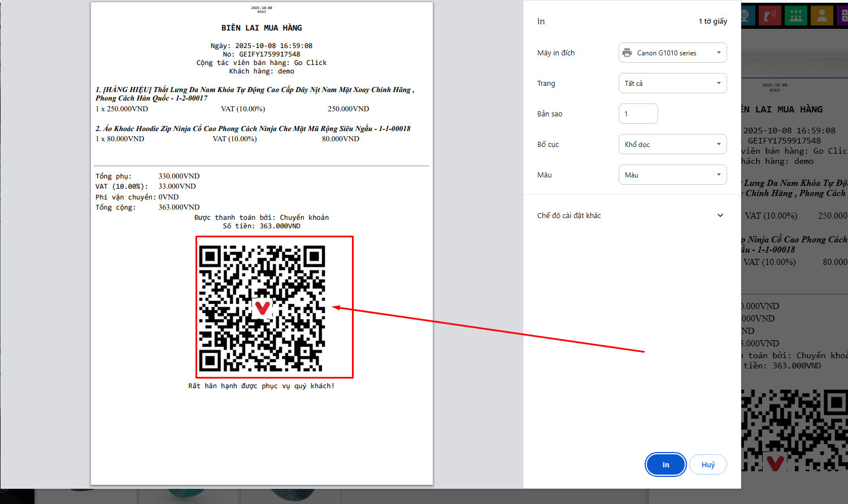Click the yellow user profile icon
Screen dimensions: 848x504
(x=821, y=16)
